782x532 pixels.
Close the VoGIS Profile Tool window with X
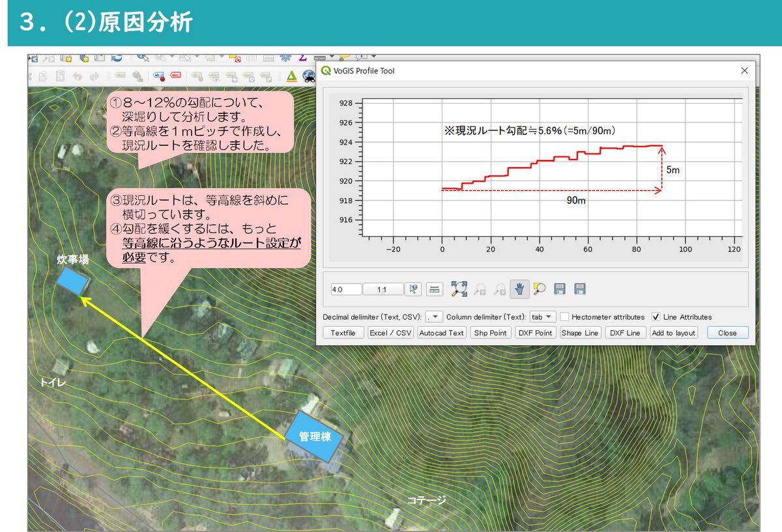[745, 70]
